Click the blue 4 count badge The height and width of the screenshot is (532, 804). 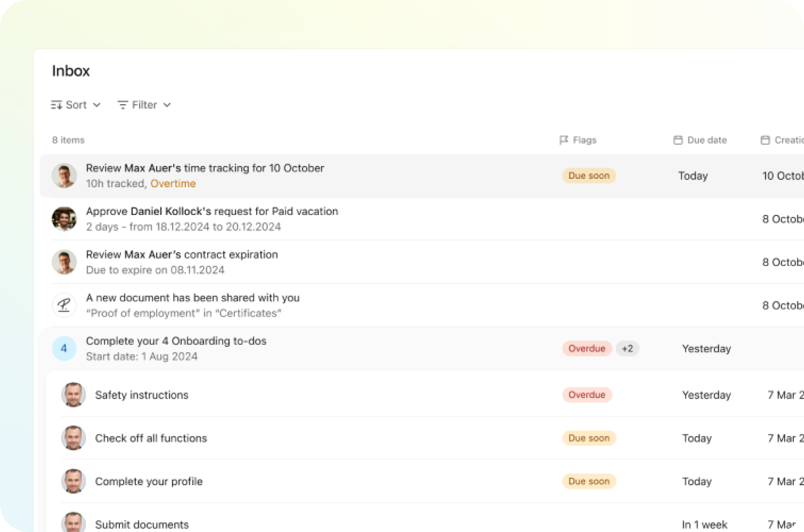64,349
